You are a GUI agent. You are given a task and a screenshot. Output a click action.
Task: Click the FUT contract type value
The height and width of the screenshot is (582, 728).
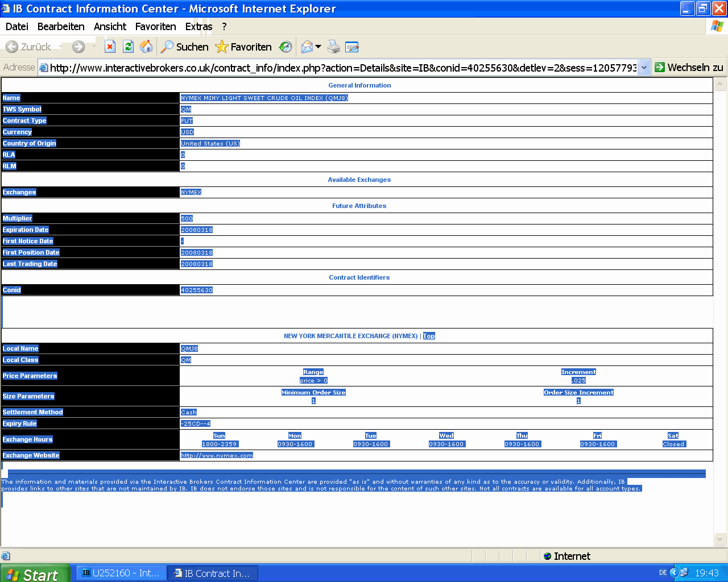pyautogui.click(x=187, y=120)
